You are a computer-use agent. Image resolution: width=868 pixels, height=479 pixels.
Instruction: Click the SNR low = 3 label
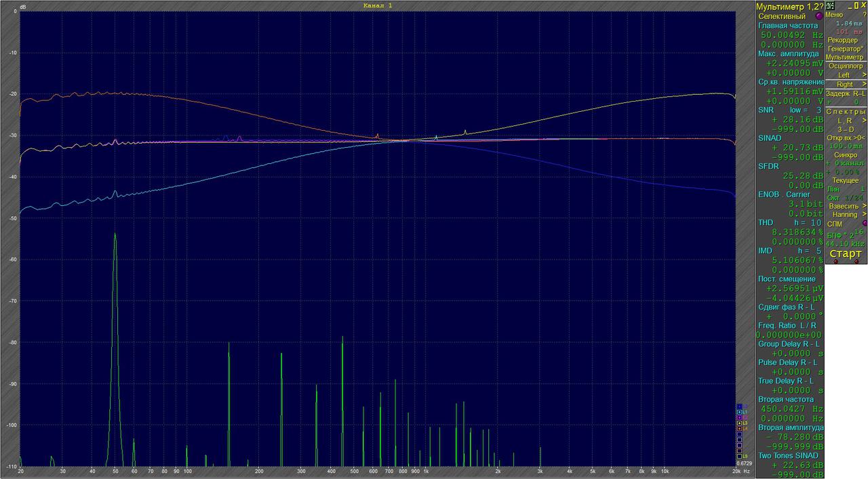click(790, 110)
